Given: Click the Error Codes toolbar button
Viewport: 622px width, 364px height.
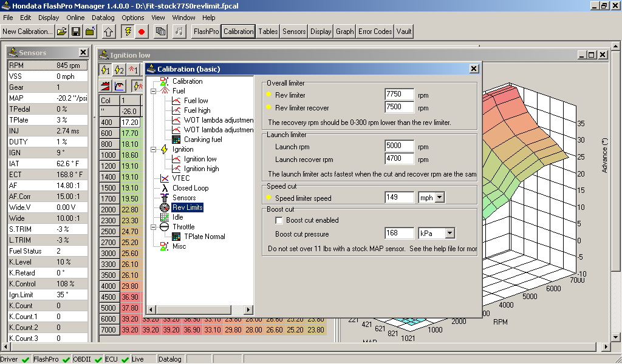Looking at the screenshot, I should 375,32.
